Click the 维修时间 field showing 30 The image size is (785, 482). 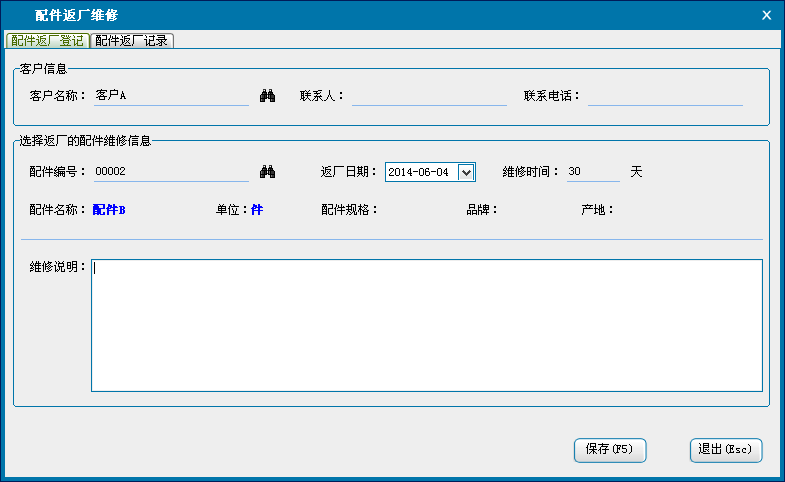[x=592, y=172]
